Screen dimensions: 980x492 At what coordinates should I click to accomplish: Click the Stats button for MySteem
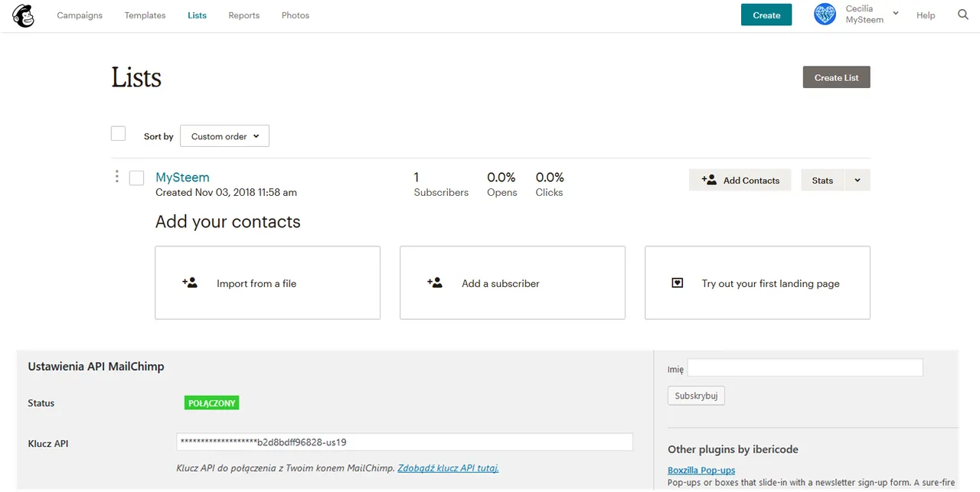[x=822, y=180]
